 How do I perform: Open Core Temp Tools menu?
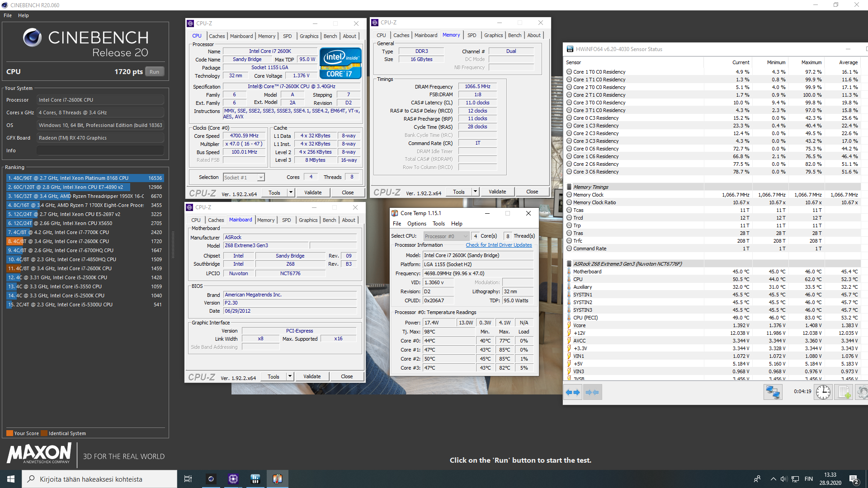(x=439, y=224)
